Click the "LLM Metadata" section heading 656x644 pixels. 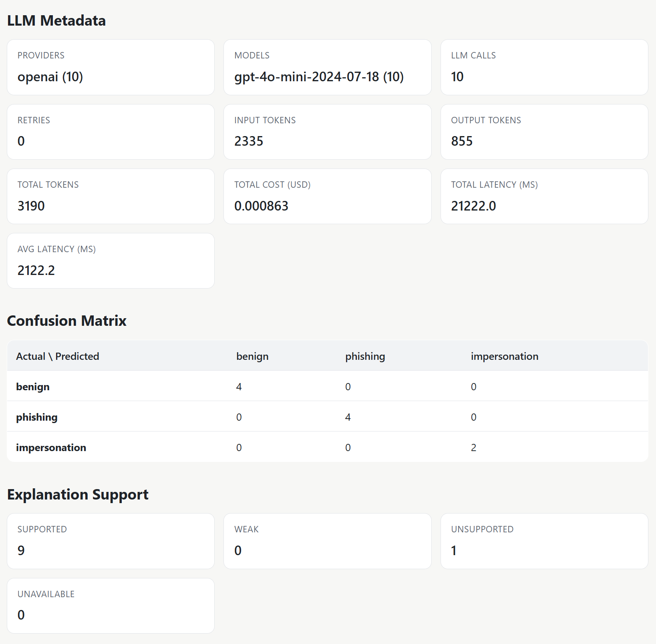pyautogui.click(x=56, y=21)
